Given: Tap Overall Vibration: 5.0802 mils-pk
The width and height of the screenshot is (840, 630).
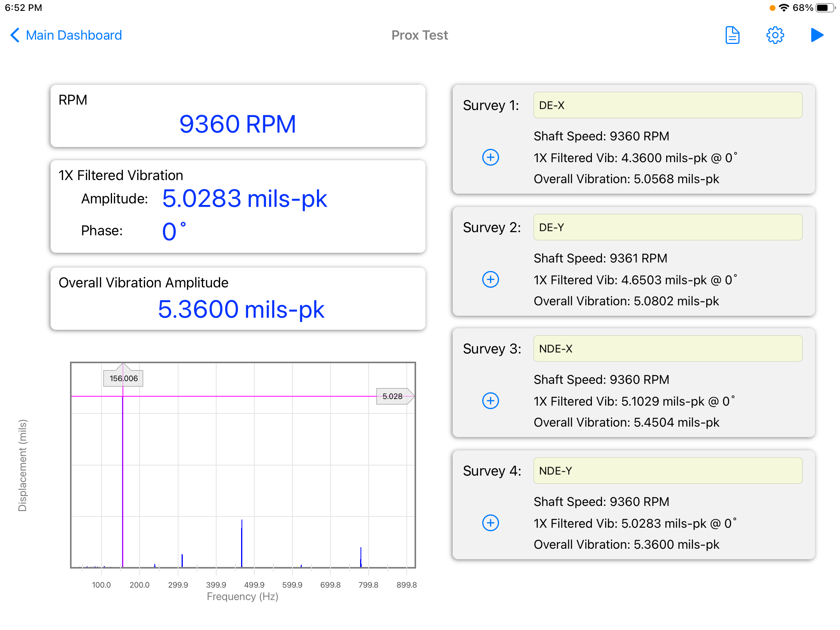Looking at the screenshot, I should (x=626, y=301).
